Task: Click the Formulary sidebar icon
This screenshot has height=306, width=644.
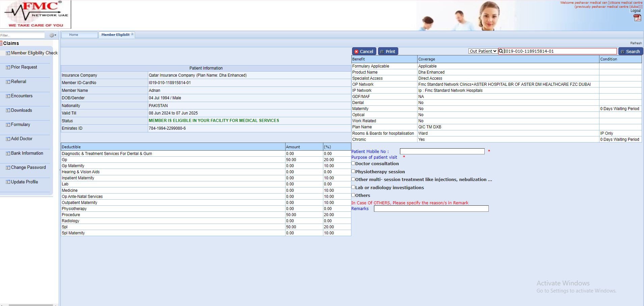Action: 8,125
